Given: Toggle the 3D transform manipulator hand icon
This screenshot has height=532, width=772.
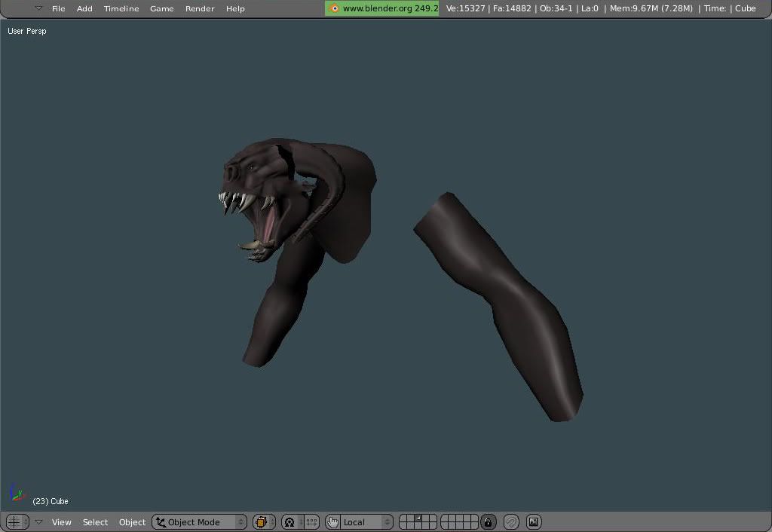Looking at the screenshot, I should point(332,522).
